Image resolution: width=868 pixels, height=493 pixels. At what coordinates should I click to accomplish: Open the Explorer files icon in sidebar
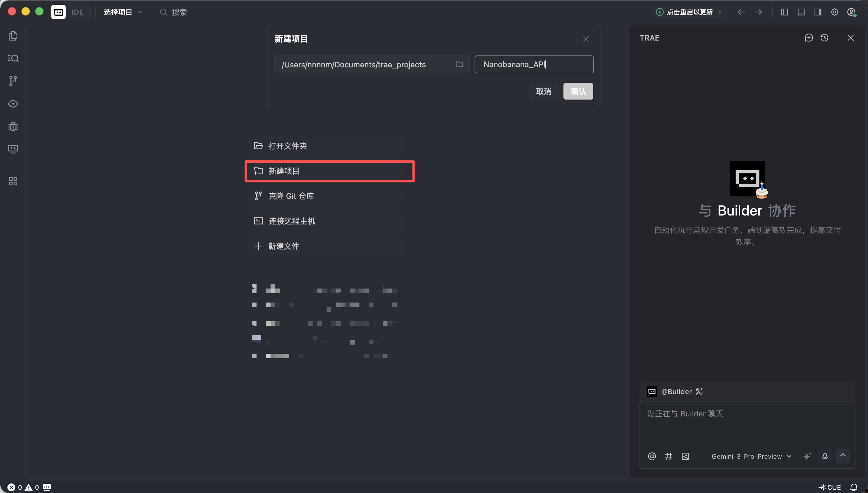coord(13,36)
